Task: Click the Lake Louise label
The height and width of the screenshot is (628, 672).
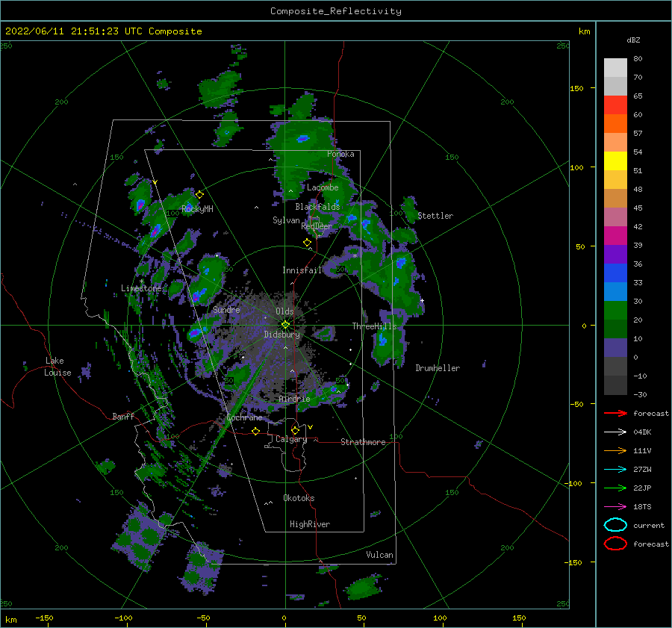Action: click(x=57, y=367)
